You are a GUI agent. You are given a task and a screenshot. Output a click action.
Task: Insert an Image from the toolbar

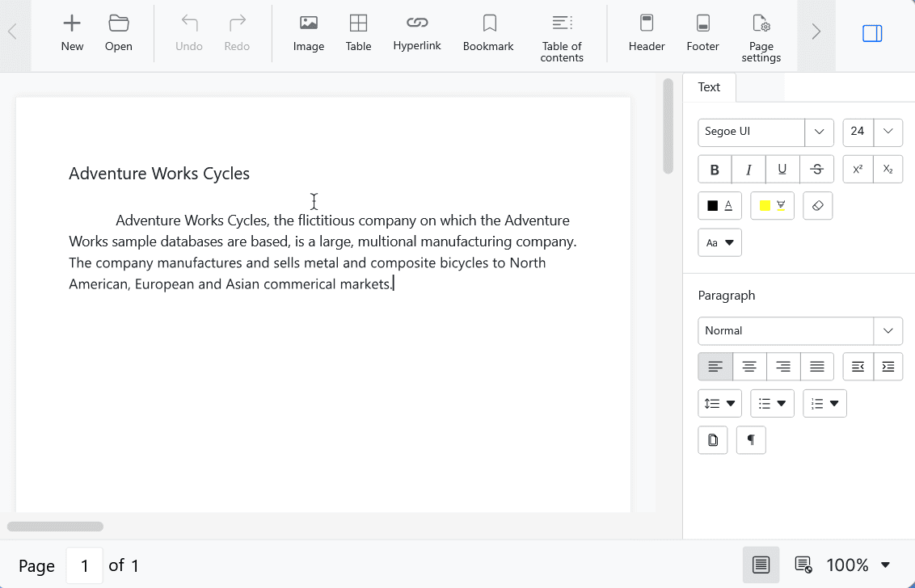[x=309, y=34]
